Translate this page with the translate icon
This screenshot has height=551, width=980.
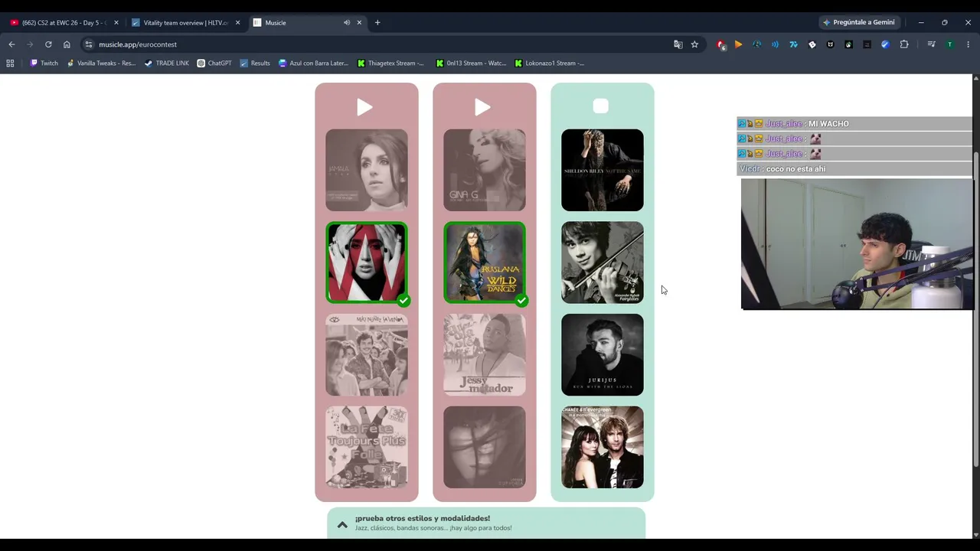[678, 44]
